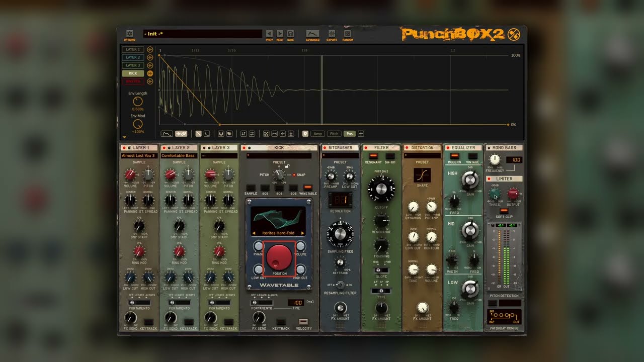This screenshot has width=644, height=362.
Task: Open the Layer 1 sample selector
Action: 139,156
